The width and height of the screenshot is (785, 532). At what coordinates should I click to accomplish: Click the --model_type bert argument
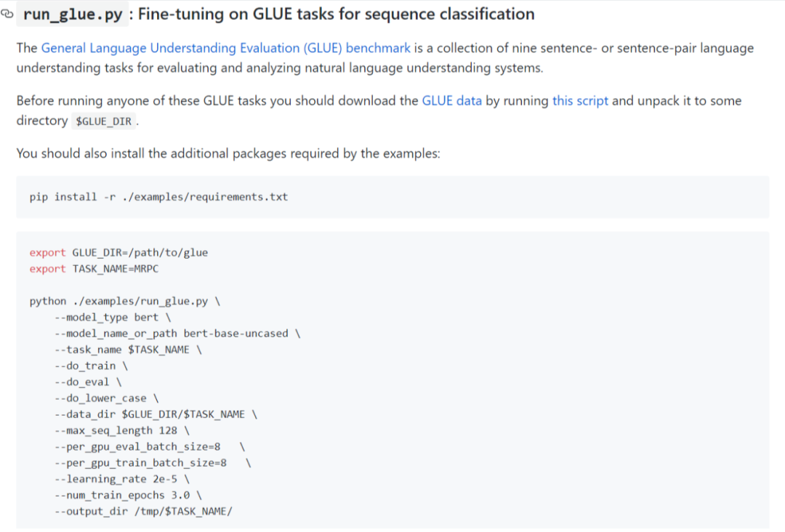click(111, 318)
